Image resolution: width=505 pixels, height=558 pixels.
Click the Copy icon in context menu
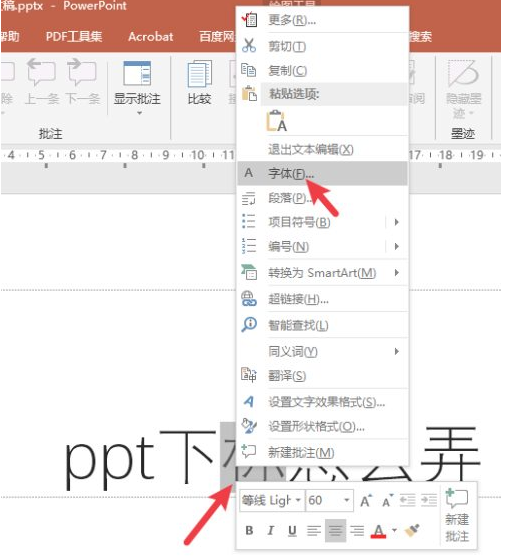click(x=248, y=70)
